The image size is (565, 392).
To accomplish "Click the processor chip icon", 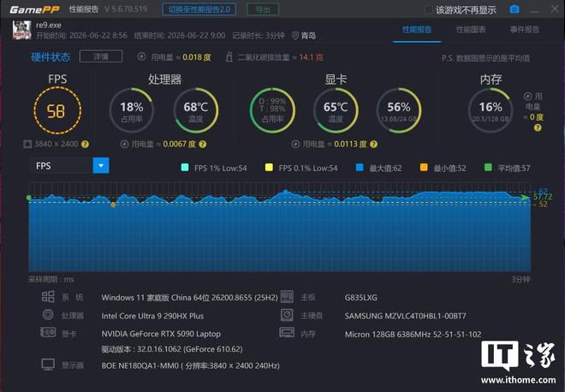I will [48, 314].
